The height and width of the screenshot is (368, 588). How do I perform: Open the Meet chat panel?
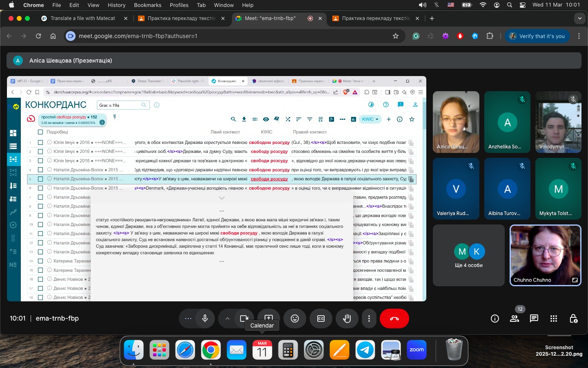point(534,319)
